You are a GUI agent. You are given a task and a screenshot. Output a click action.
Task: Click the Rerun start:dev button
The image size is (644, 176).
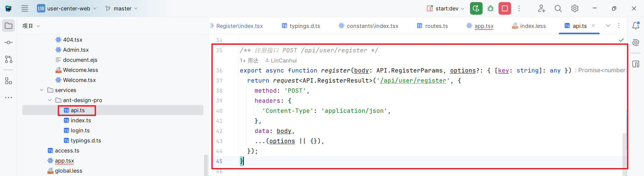(476, 8)
